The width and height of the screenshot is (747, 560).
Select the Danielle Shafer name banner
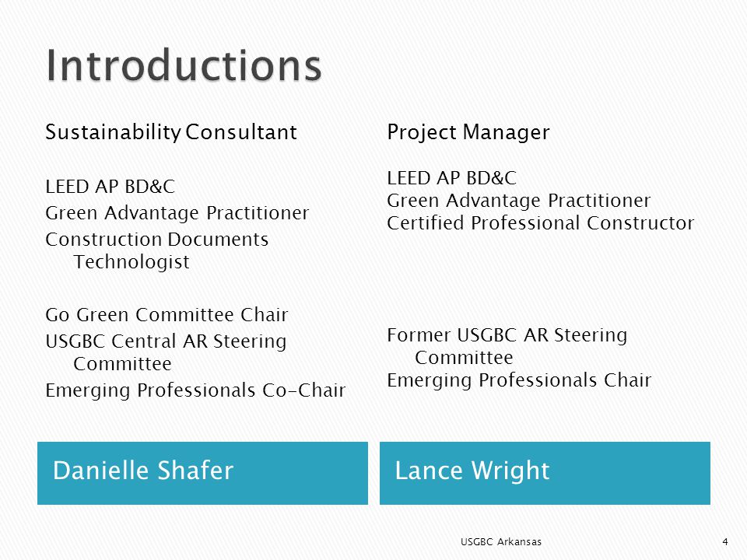tap(202, 473)
